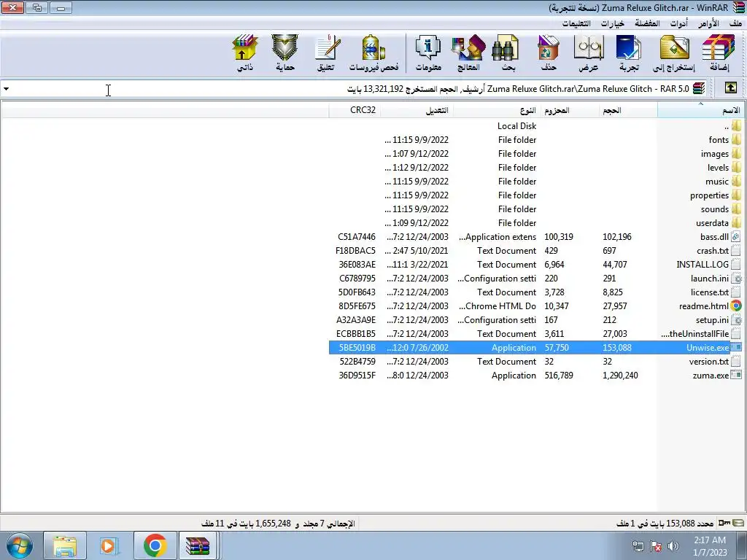Image resolution: width=747 pixels, height=560 pixels.
Task: Click the Protect (حماية) shield icon
Action: [285, 52]
